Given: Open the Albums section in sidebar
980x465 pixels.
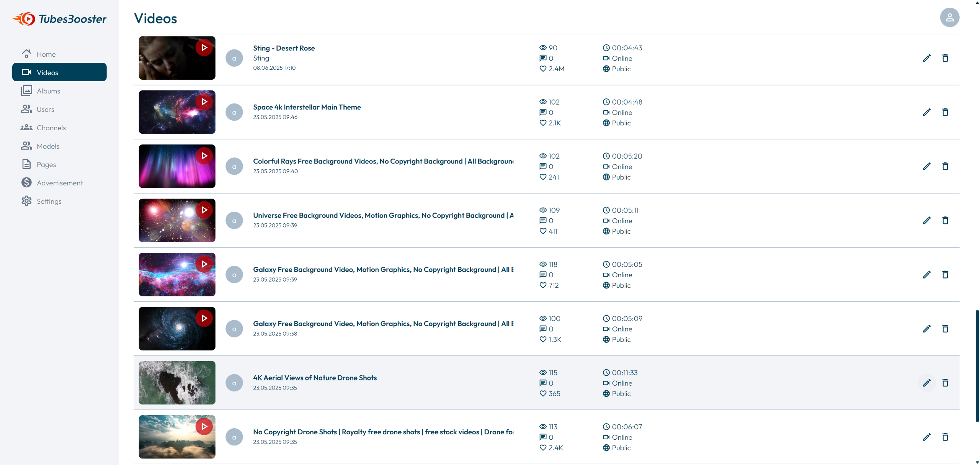Looking at the screenshot, I should (x=48, y=91).
